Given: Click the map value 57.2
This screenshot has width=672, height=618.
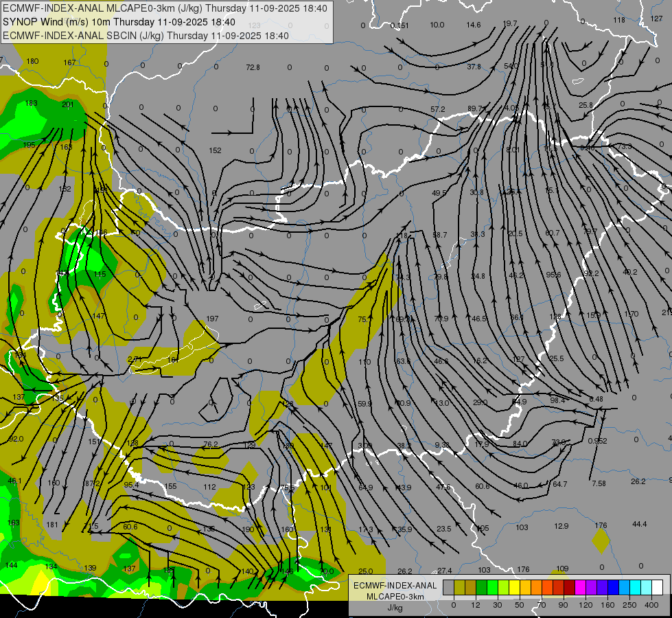Looking at the screenshot, I should click(437, 109).
